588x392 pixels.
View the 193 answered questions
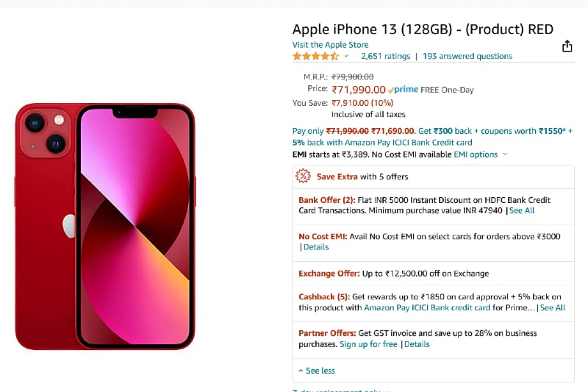pyautogui.click(x=467, y=56)
